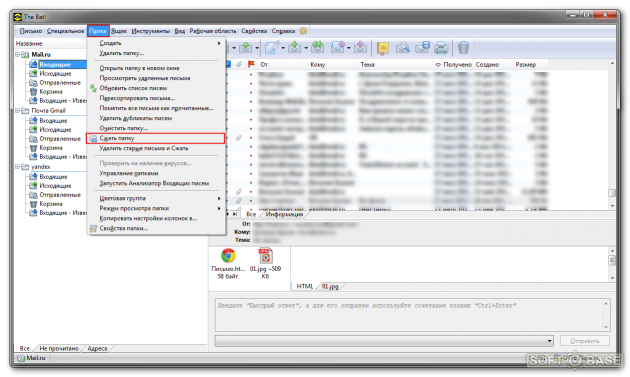Collapse the Mail.ru account tree
The height and width of the screenshot is (377, 630).
click(x=18, y=54)
